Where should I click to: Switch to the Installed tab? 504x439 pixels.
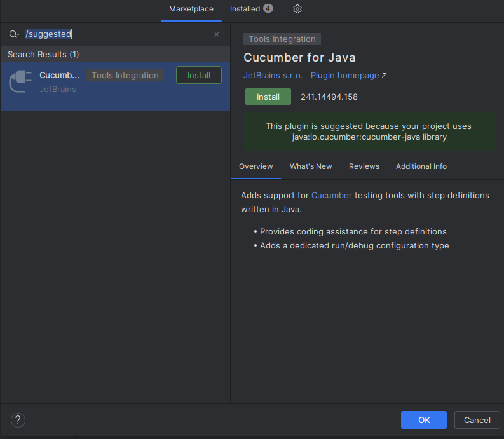245,9
